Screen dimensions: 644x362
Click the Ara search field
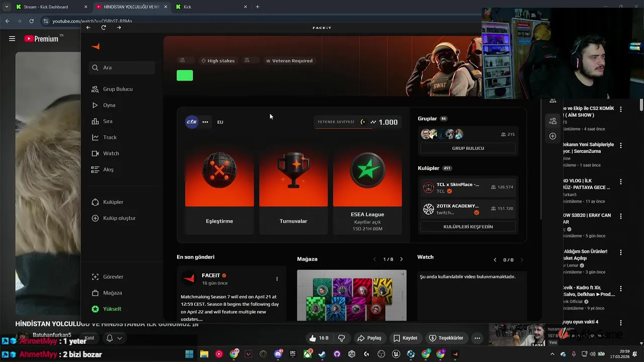[x=122, y=67]
